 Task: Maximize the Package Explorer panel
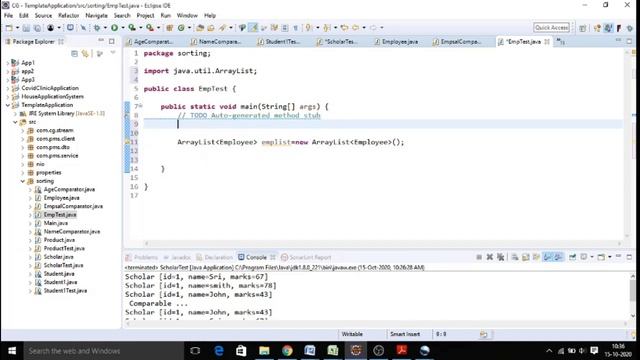(111, 41)
